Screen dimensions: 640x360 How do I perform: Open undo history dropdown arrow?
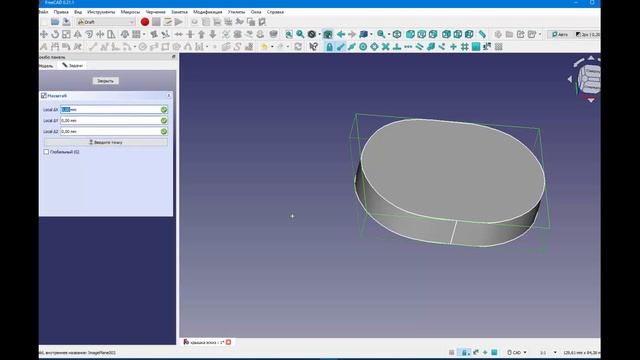(272, 47)
